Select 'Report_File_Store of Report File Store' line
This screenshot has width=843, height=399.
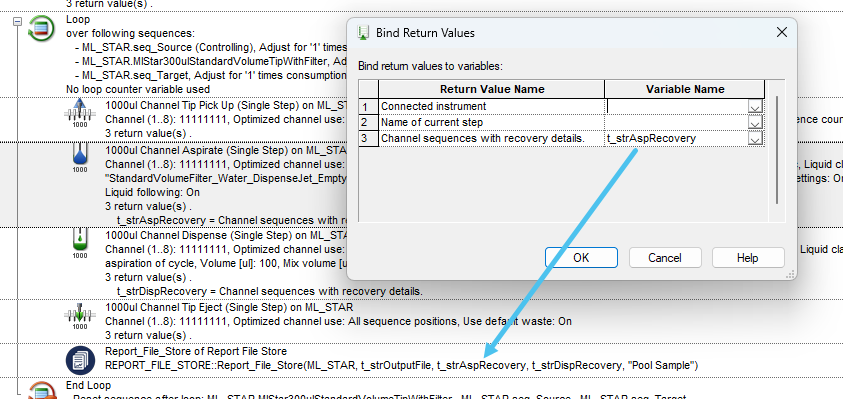click(x=196, y=351)
